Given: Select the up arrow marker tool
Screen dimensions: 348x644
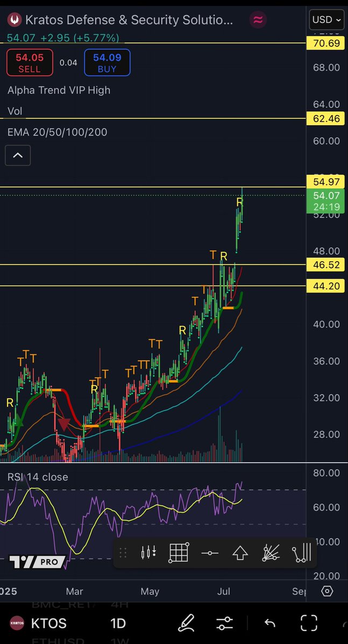Looking at the screenshot, I should (x=240, y=553).
